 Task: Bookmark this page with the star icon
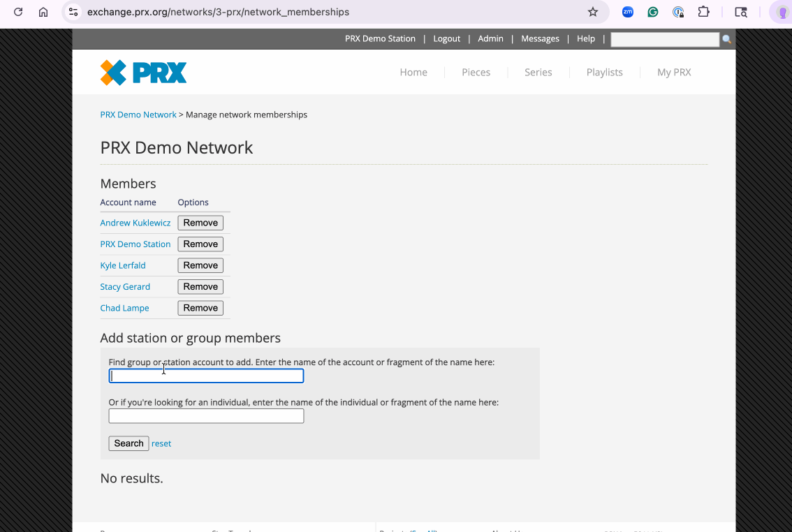[x=593, y=12]
